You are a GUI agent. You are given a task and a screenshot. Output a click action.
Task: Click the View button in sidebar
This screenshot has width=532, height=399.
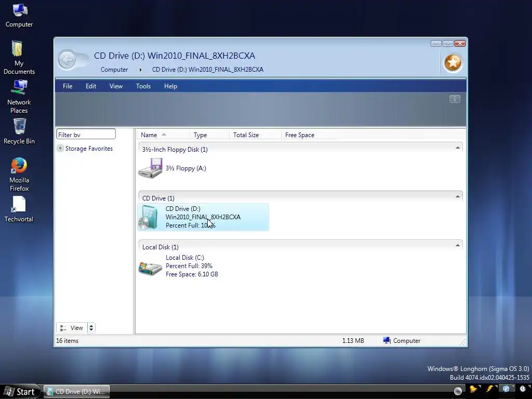coord(72,328)
